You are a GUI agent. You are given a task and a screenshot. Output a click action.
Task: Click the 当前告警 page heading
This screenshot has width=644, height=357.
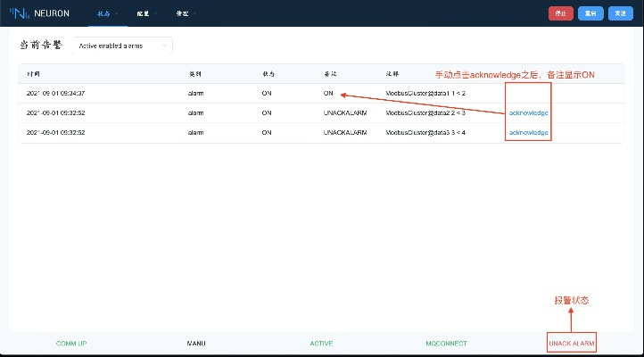click(42, 45)
